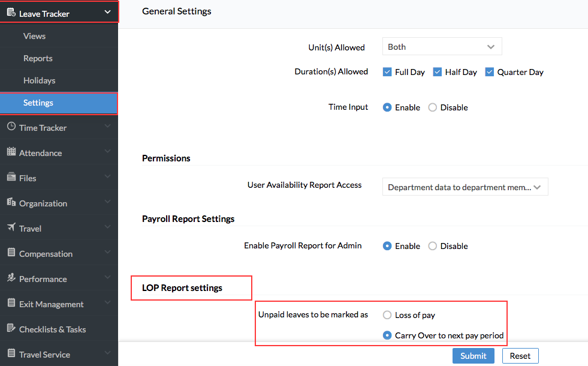Expand the Compensation menu chevron
588x366 pixels.
pyautogui.click(x=108, y=252)
